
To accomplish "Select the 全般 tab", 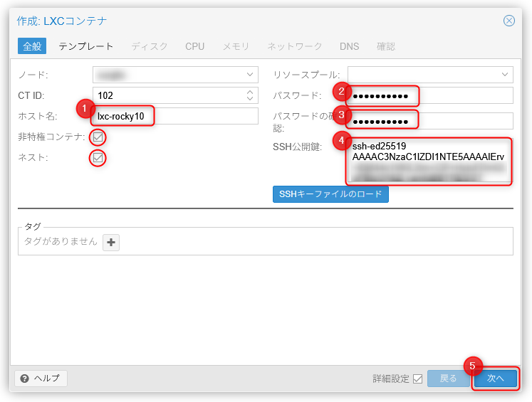I will click(x=32, y=46).
